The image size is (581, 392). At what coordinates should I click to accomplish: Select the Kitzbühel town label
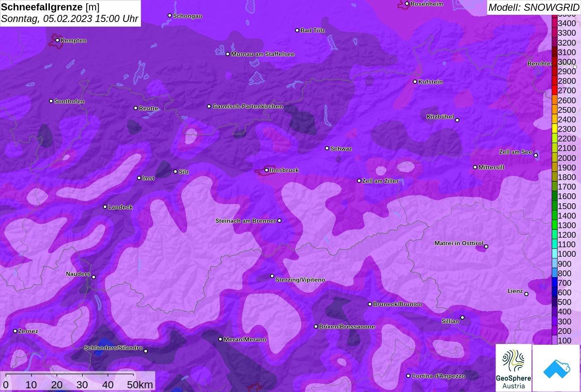pos(440,117)
